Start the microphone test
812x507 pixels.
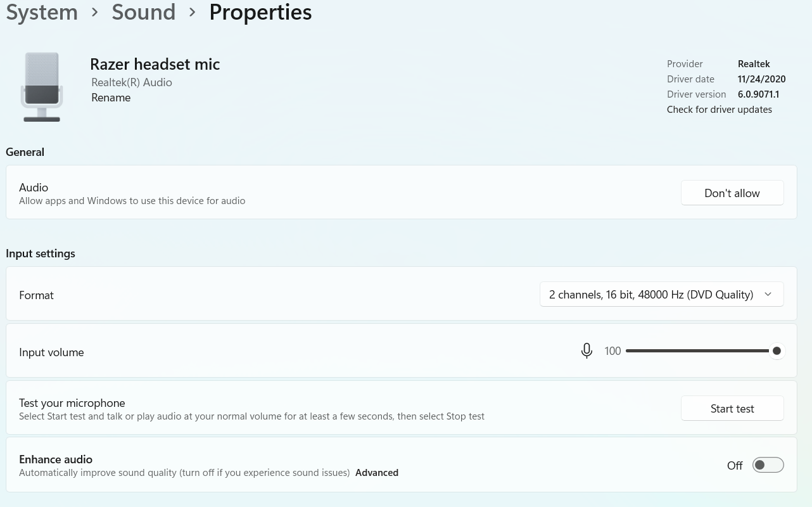point(732,409)
